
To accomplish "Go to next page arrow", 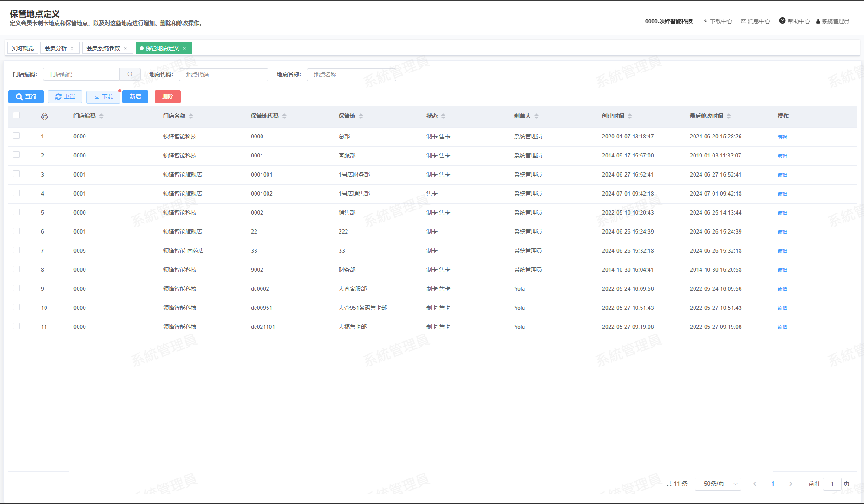I will click(791, 484).
